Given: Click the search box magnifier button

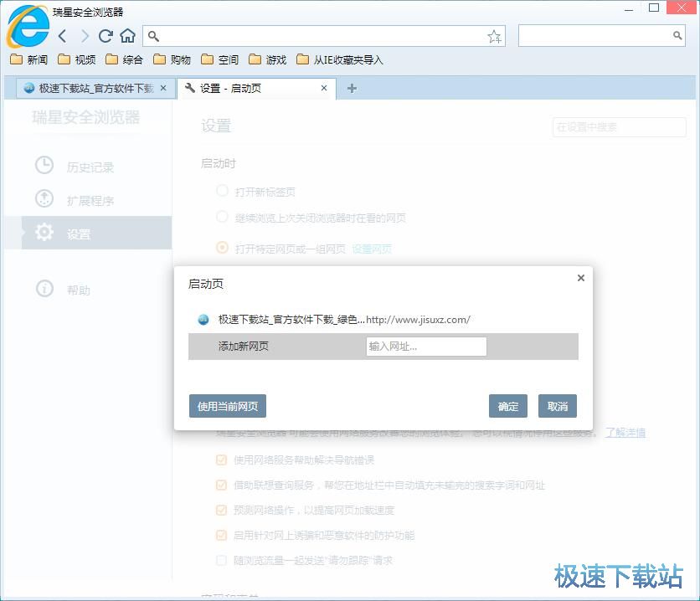Looking at the screenshot, I should point(677,35).
